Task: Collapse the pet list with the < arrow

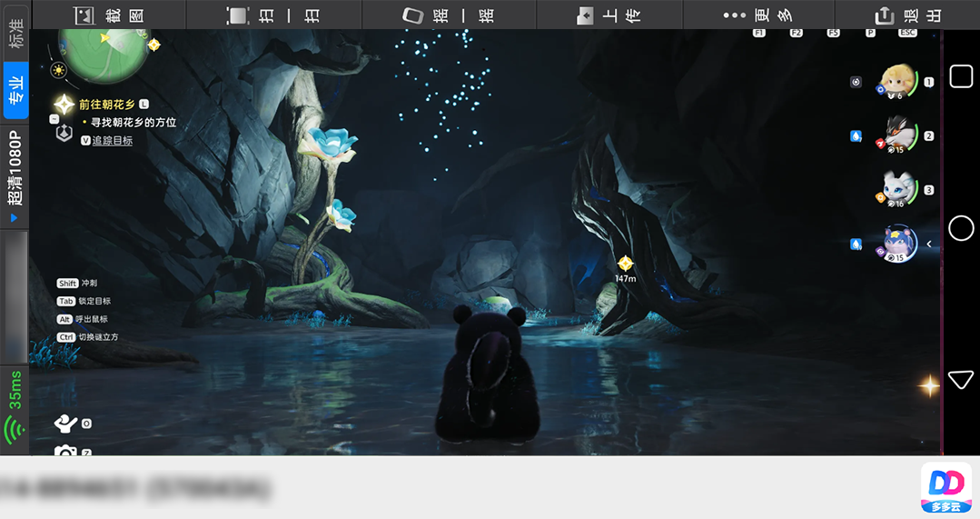Action: click(x=929, y=244)
